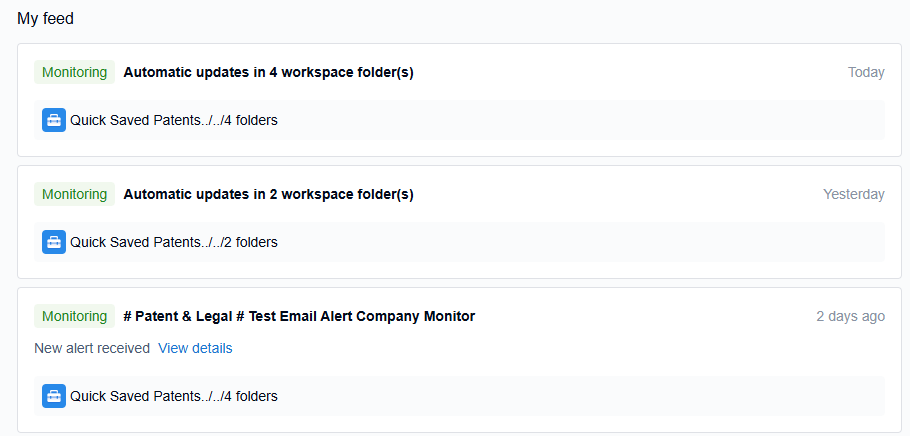
Task: Click the briefcase icon in the Today update card
Action: [x=54, y=120]
